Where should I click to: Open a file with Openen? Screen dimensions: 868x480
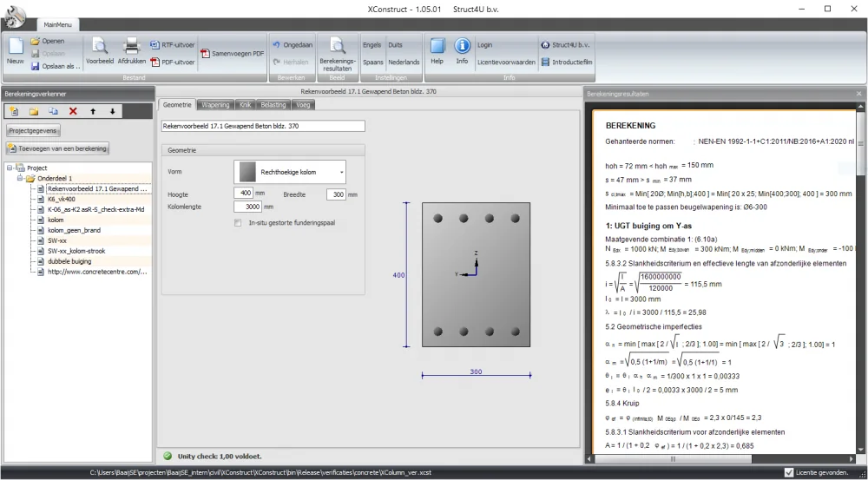click(47, 41)
